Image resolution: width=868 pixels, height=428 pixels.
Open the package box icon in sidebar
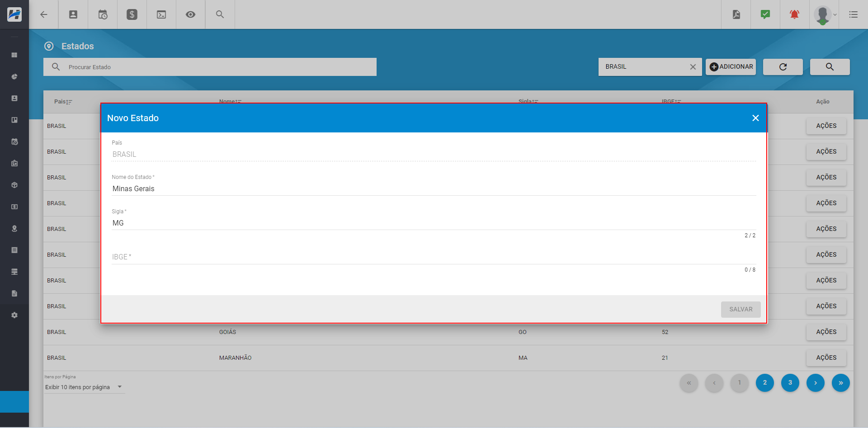(14, 185)
